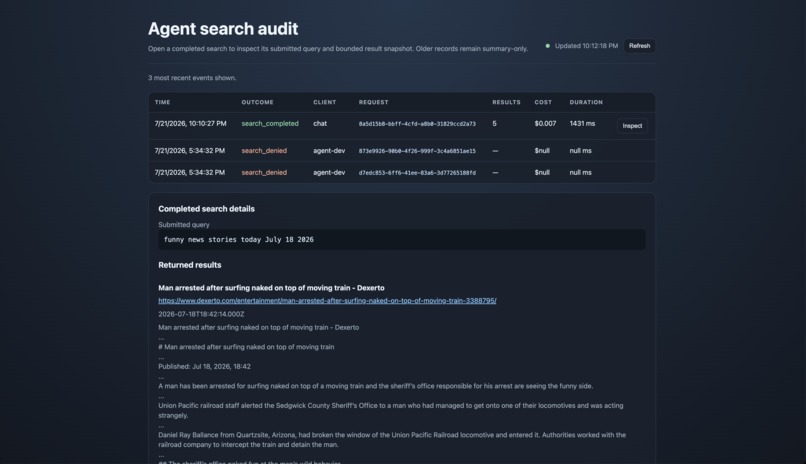Click the 'Updated 10:12:18 PM' timestamp
806x464 pixels.
click(x=586, y=46)
